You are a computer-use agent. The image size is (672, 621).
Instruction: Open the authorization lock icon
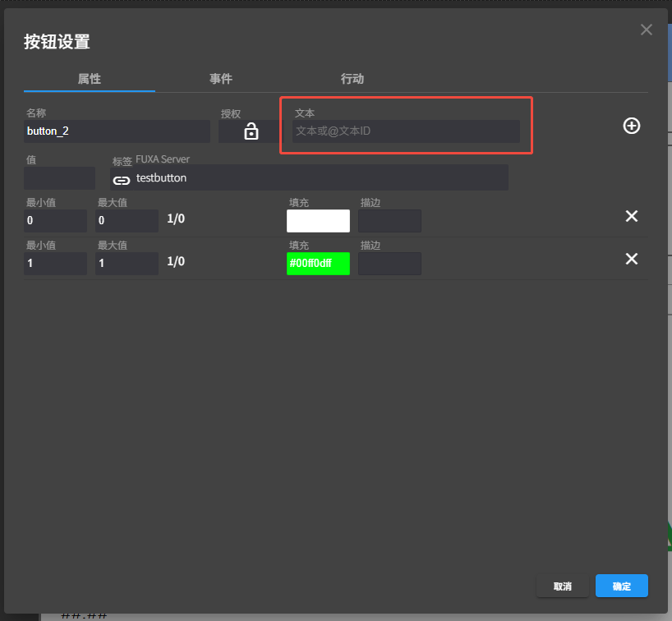click(251, 131)
